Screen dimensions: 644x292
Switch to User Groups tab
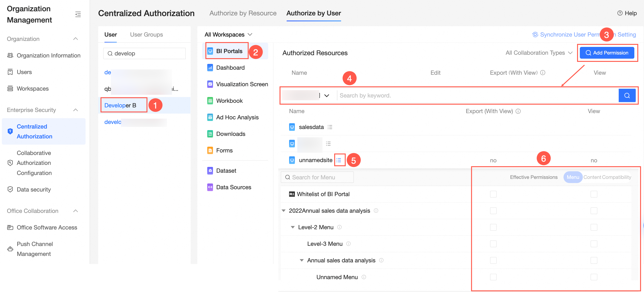click(x=146, y=34)
